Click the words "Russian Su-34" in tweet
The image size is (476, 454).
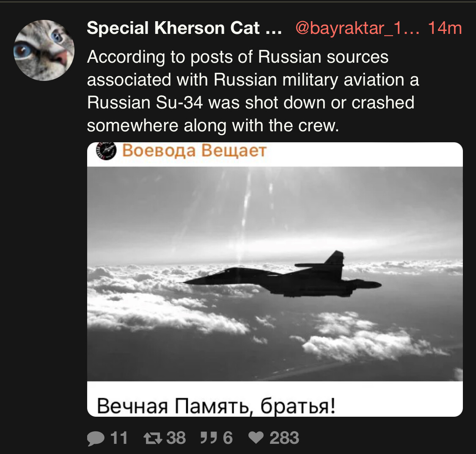click(145, 102)
